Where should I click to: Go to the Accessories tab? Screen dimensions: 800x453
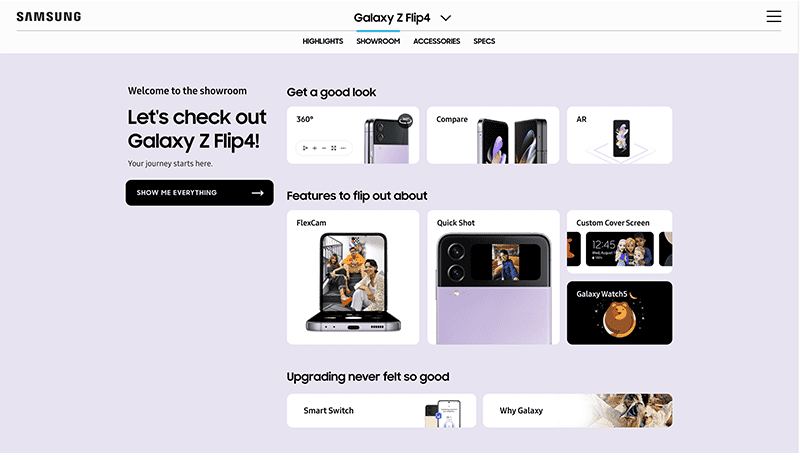point(437,41)
